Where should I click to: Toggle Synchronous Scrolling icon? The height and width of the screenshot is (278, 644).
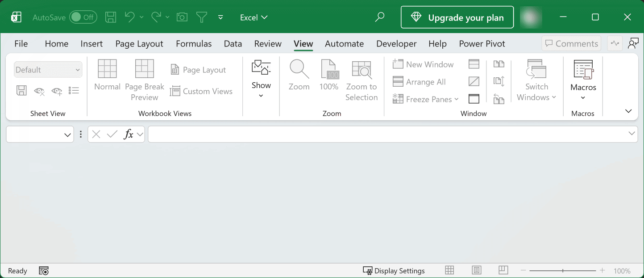point(499,81)
